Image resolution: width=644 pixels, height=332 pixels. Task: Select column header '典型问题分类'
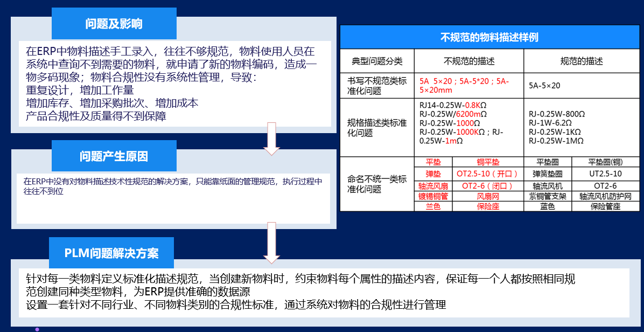(377, 61)
